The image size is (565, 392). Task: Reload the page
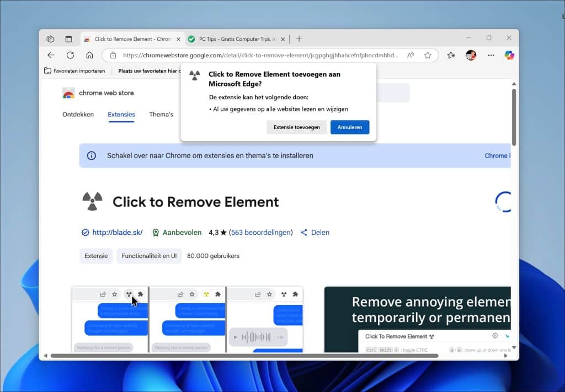click(x=70, y=55)
